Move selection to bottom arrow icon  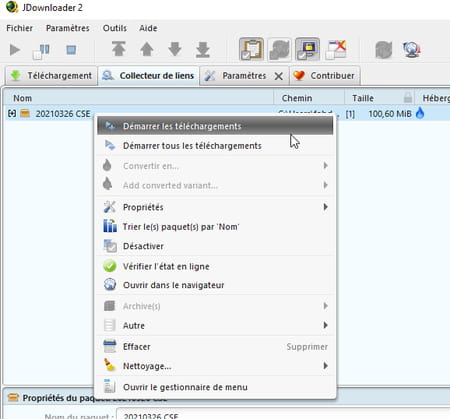(203, 49)
